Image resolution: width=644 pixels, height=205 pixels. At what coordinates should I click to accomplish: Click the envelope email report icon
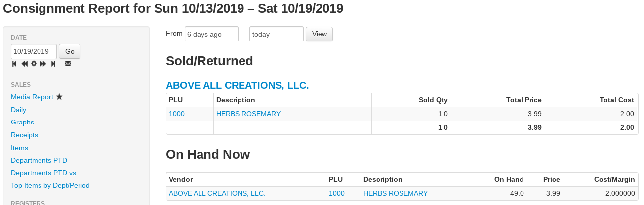pyautogui.click(x=68, y=64)
